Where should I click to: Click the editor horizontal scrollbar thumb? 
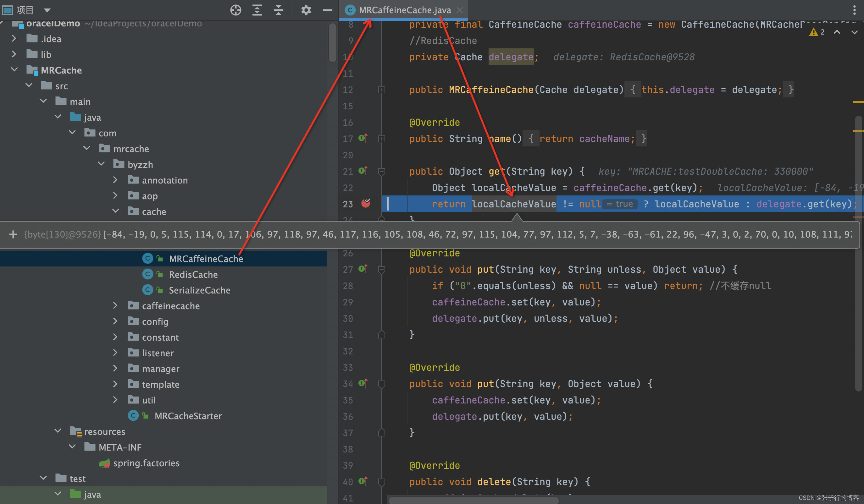pos(474,500)
